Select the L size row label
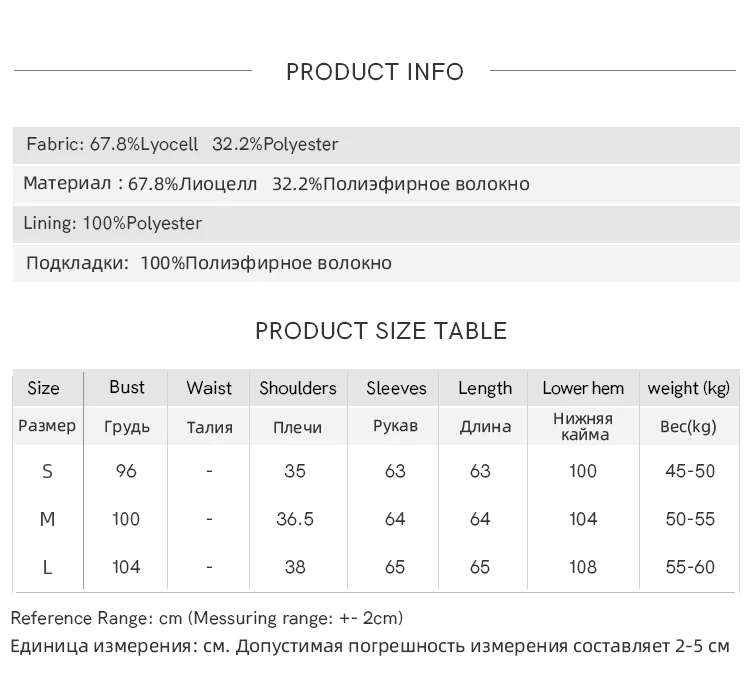Screen dimensions: 750x683 [47, 567]
